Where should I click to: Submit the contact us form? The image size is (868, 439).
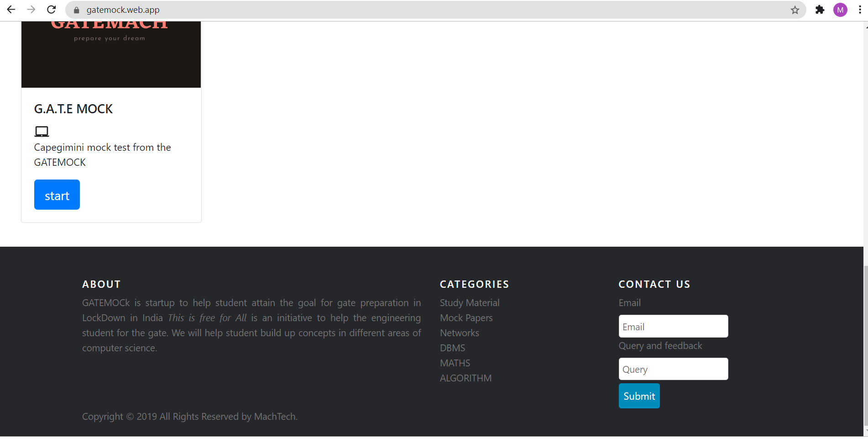coord(638,396)
